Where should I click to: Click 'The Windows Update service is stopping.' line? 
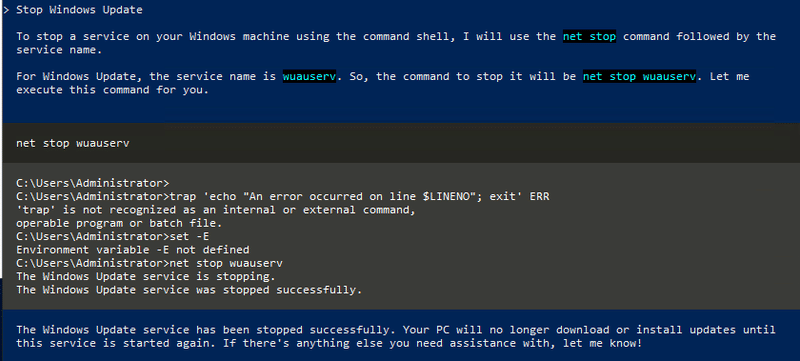coord(146,277)
